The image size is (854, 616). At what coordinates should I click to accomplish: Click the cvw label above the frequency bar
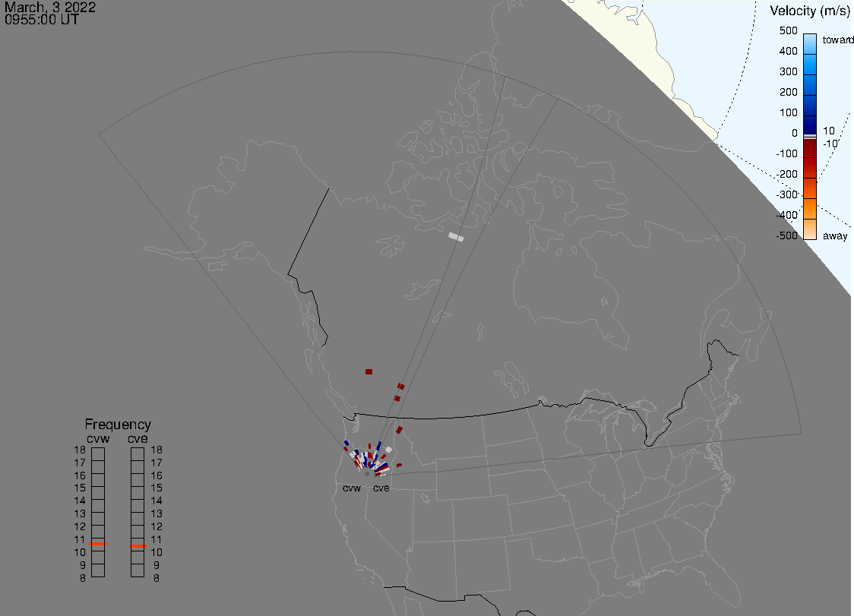click(x=98, y=438)
